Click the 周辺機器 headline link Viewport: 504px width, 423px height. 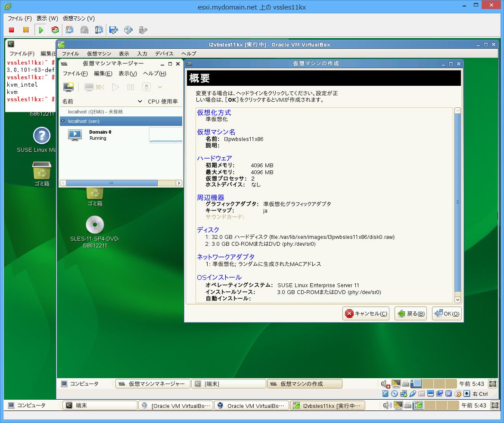click(x=211, y=197)
